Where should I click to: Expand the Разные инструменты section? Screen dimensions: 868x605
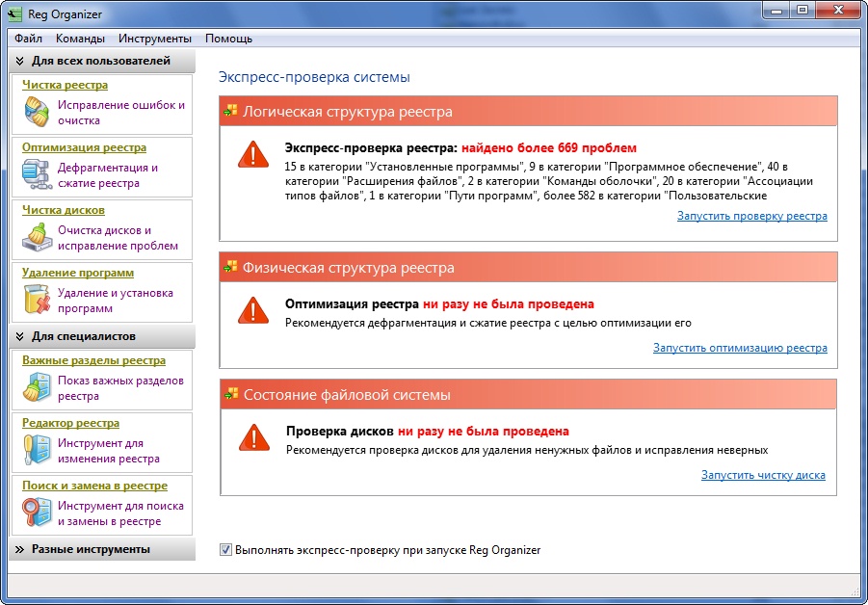click(20, 549)
